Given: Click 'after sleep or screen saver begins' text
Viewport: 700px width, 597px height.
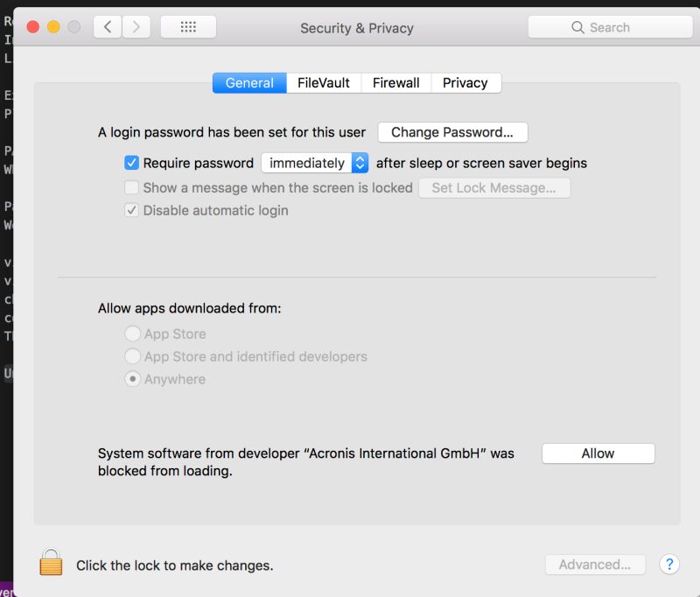Looking at the screenshot, I should (x=482, y=164).
